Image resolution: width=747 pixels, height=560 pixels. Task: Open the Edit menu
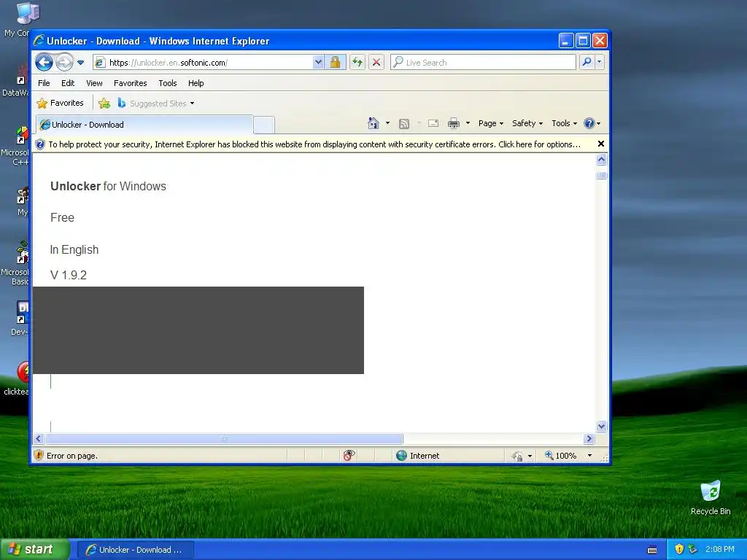click(68, 83)
